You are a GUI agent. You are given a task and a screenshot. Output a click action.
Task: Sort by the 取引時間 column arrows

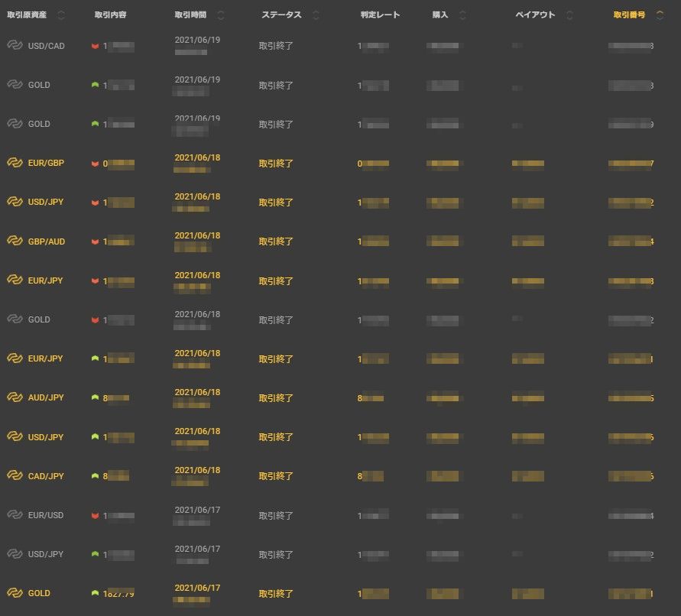(221, 15)
